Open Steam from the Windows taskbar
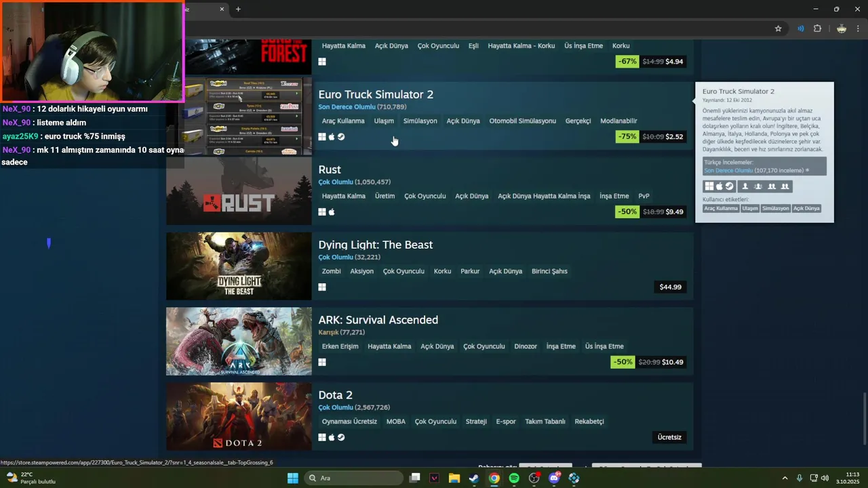Image resolution: width=868 pixels, height=488 pixels. pos(474,478)
